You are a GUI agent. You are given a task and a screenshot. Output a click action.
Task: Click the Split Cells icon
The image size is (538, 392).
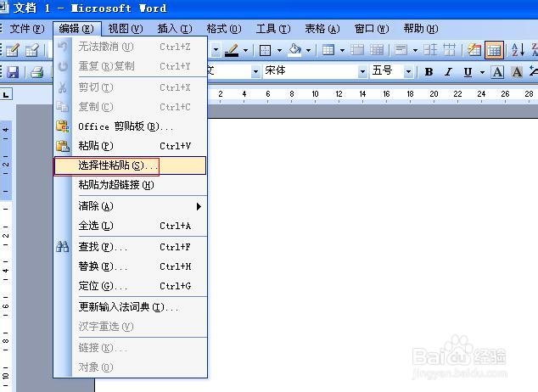(x=377, y=50)
